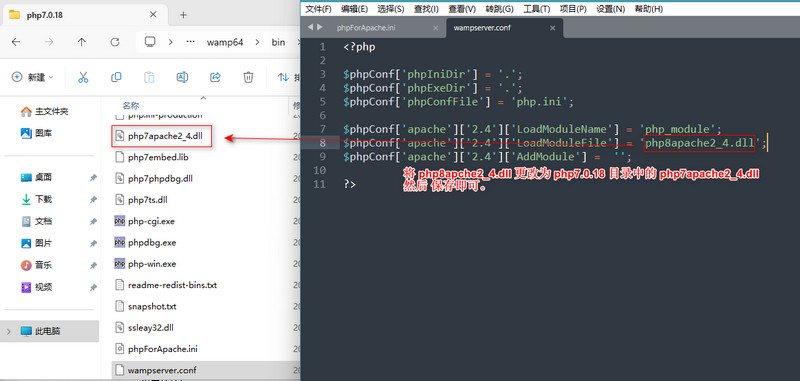This screenshot has height=381, width=800.
Task: Open 主文件夹 in the sidebar
Action: [x=44, y=111]
